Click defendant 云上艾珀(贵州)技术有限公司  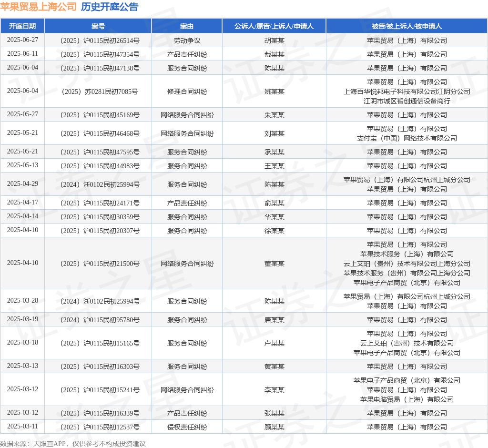tap(407, 344)
